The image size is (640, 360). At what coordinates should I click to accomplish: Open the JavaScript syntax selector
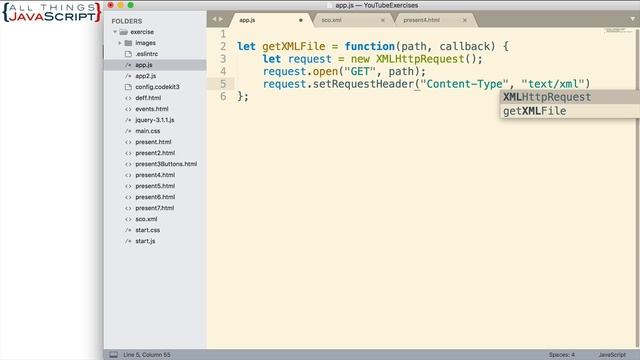[x=612, y=355]
